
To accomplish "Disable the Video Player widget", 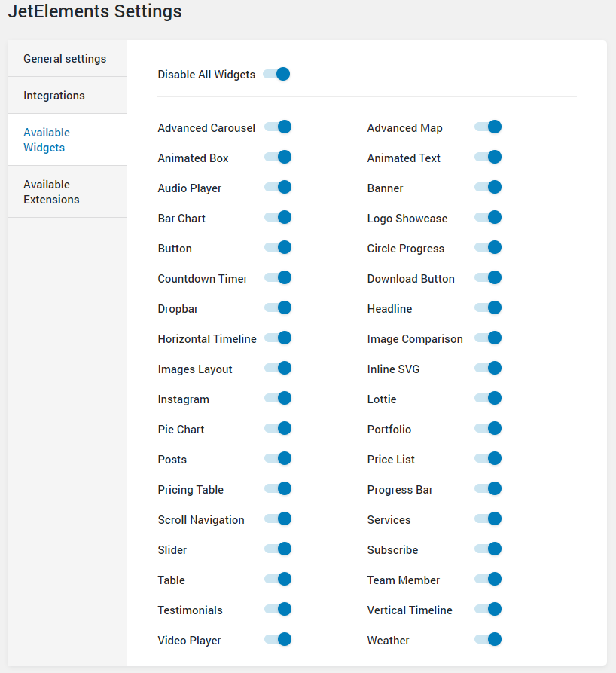I will pos(277,640).
